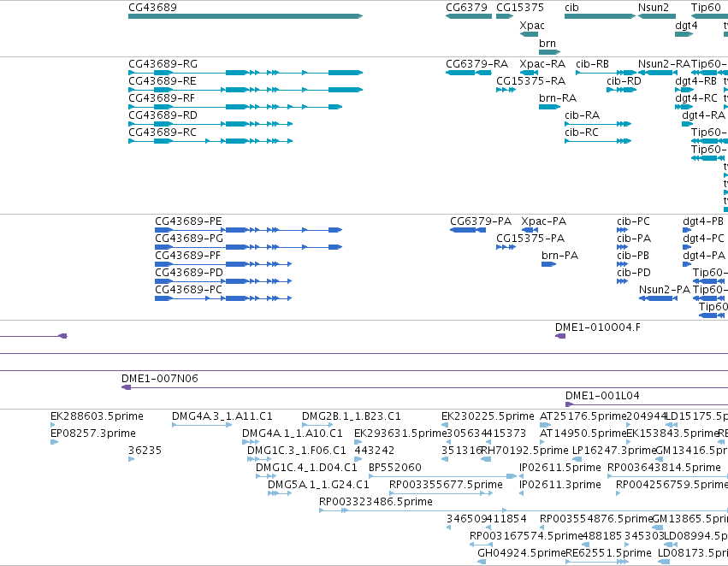Screen dimensions: 728x566
Task: Select the cib-PB protein feature
Action: pyautogui.click(x=622, y=264)
